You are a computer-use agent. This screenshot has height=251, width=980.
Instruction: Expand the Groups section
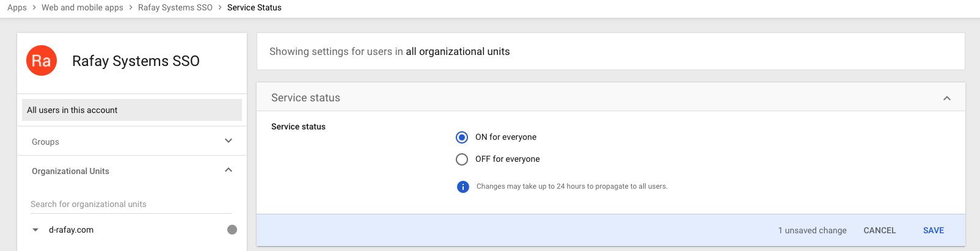click(229, 141)
